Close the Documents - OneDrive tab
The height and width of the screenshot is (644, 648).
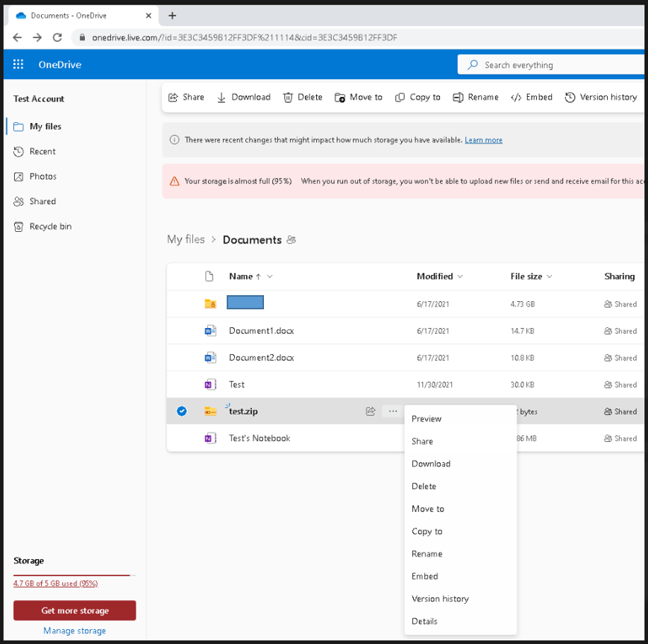coord(148,16)
